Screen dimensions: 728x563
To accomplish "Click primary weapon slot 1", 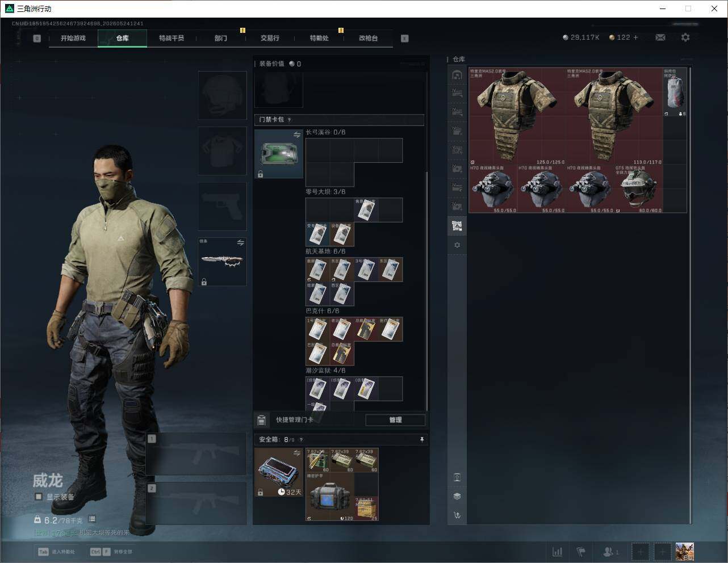I will coord(196,453).
